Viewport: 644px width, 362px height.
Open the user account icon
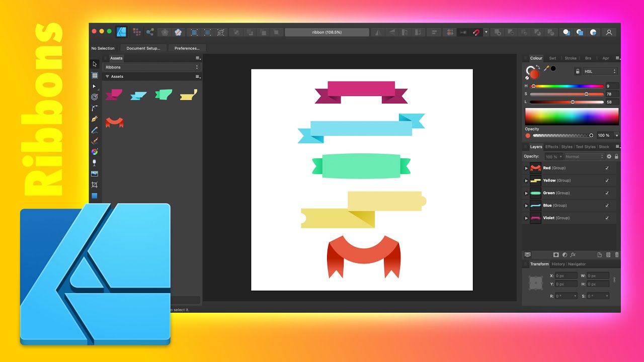[x=609, y=32]
